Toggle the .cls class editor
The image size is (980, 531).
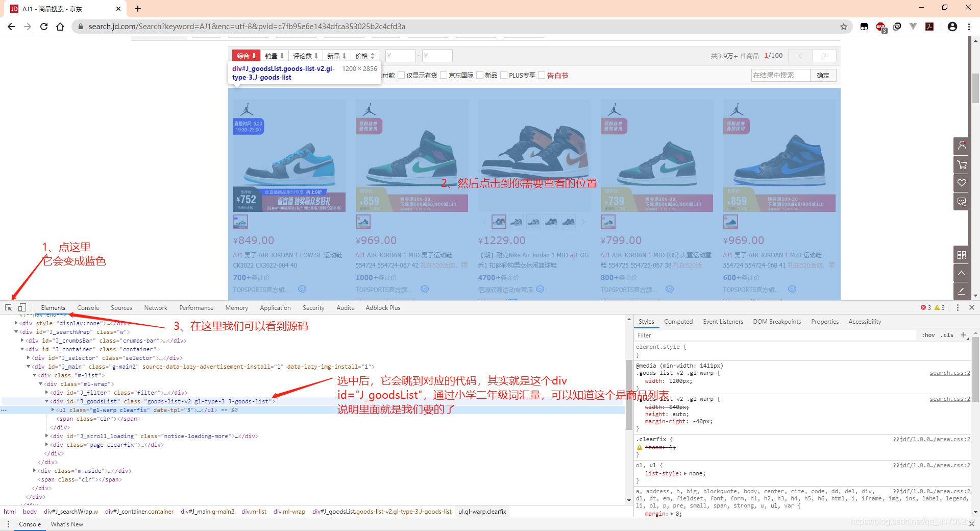click(x=948, y=335)
